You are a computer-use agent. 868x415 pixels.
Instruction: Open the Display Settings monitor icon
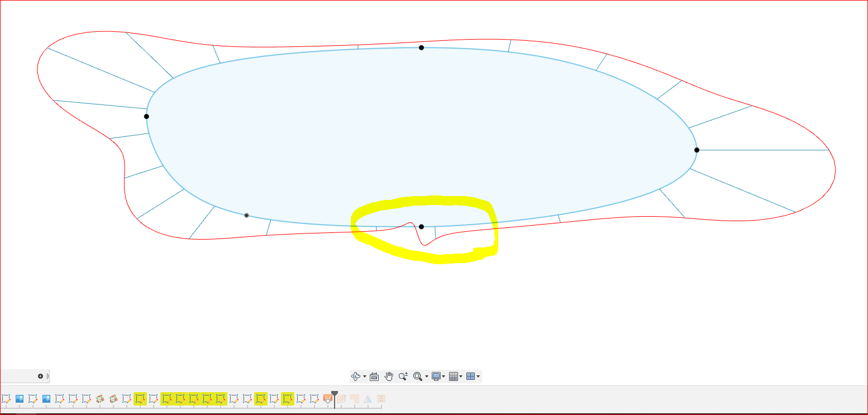[436, 376]
